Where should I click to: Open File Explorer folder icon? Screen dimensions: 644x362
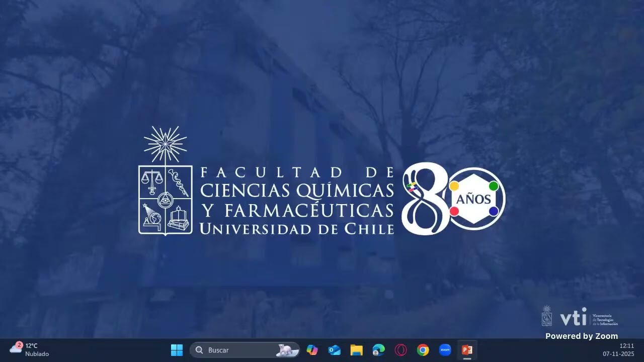357,350
